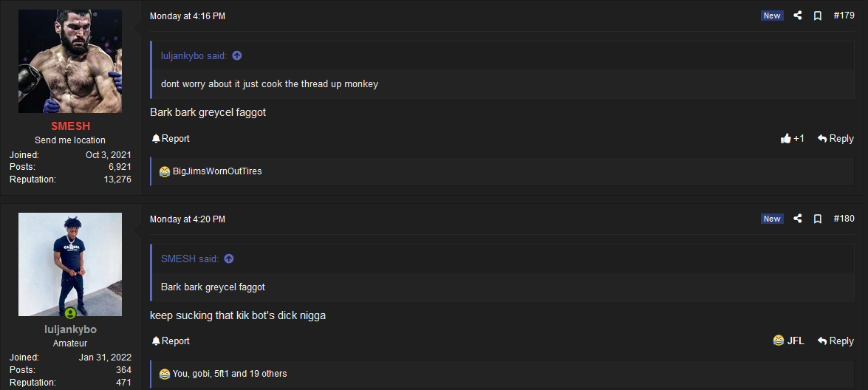Like post #179 with thumbs up +1
868x390 pixels.
click(x=792, y=138)
